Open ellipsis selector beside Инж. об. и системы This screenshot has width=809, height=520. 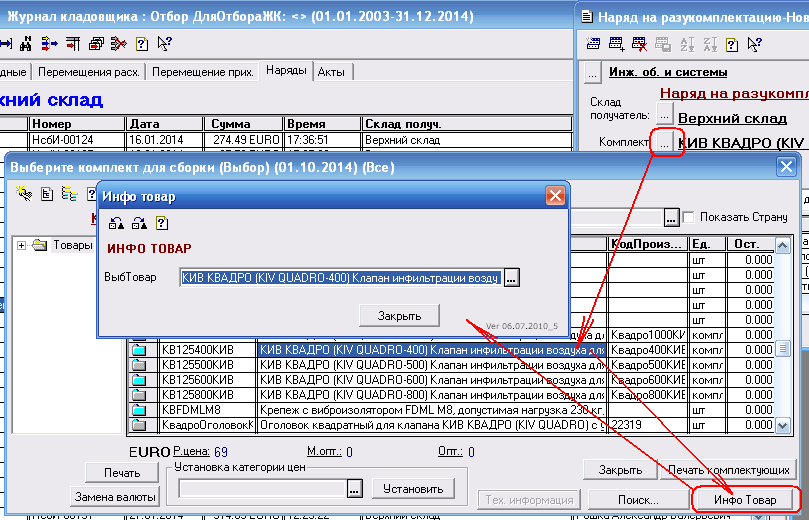tap(593, 74)
